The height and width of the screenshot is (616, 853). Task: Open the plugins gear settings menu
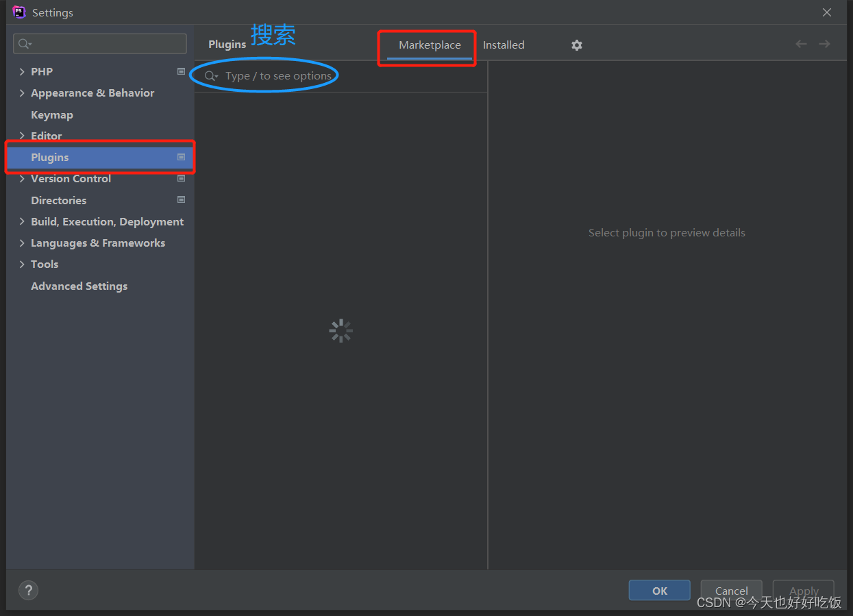click(x=577, y=45)
